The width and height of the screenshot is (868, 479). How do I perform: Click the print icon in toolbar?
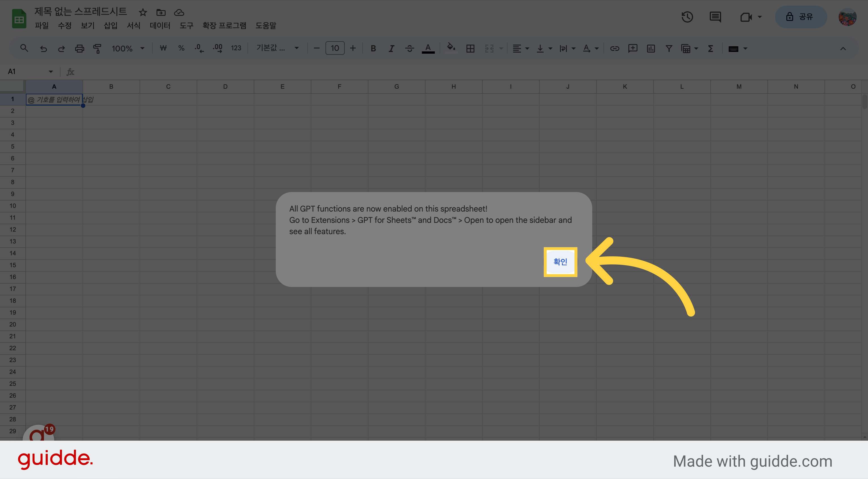point(79,49)
